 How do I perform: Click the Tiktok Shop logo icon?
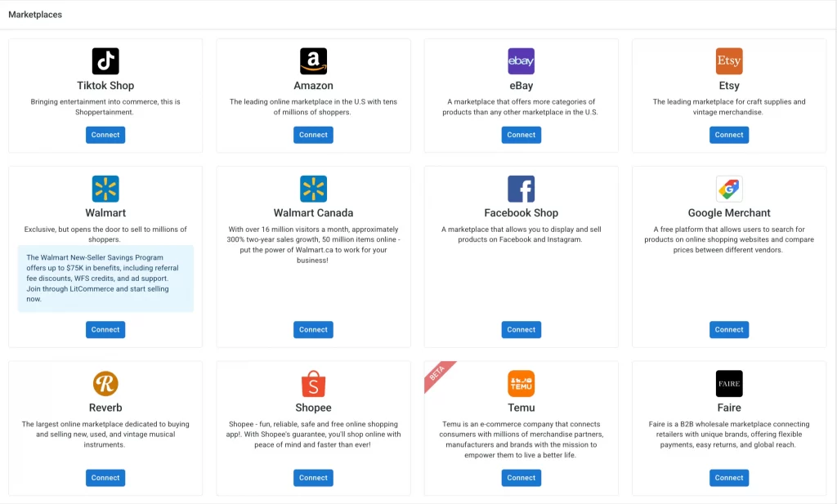coord(105,61)
